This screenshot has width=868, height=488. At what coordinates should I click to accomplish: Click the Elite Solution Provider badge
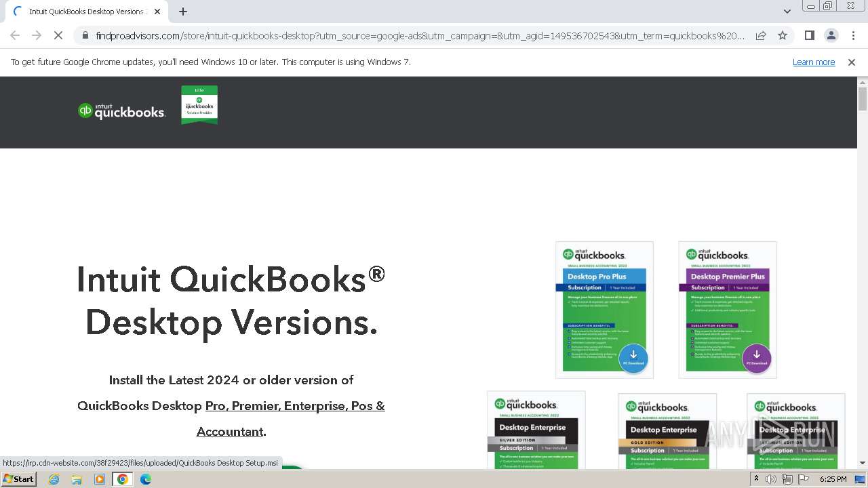[199, 105]
